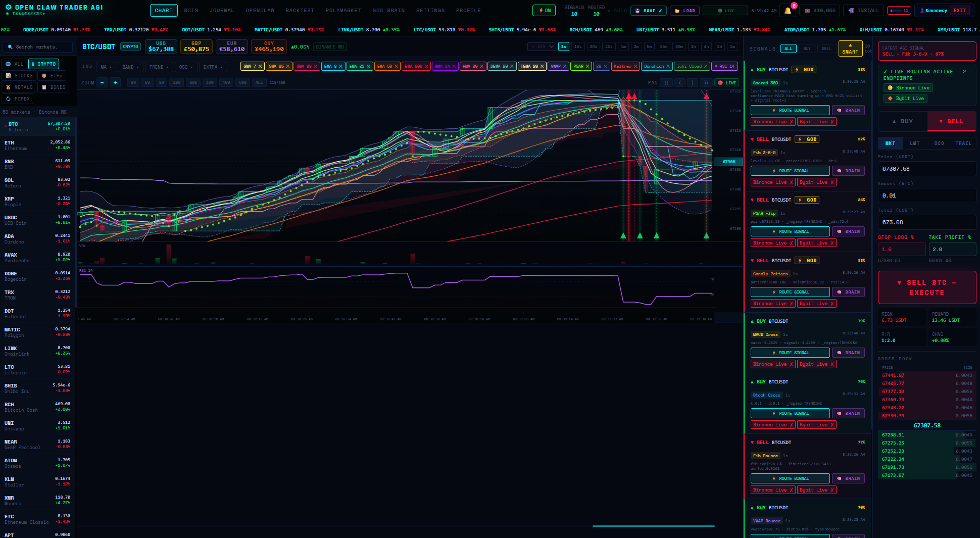
Task: Open the MA indicator dropdown
Action: [106, 67]
